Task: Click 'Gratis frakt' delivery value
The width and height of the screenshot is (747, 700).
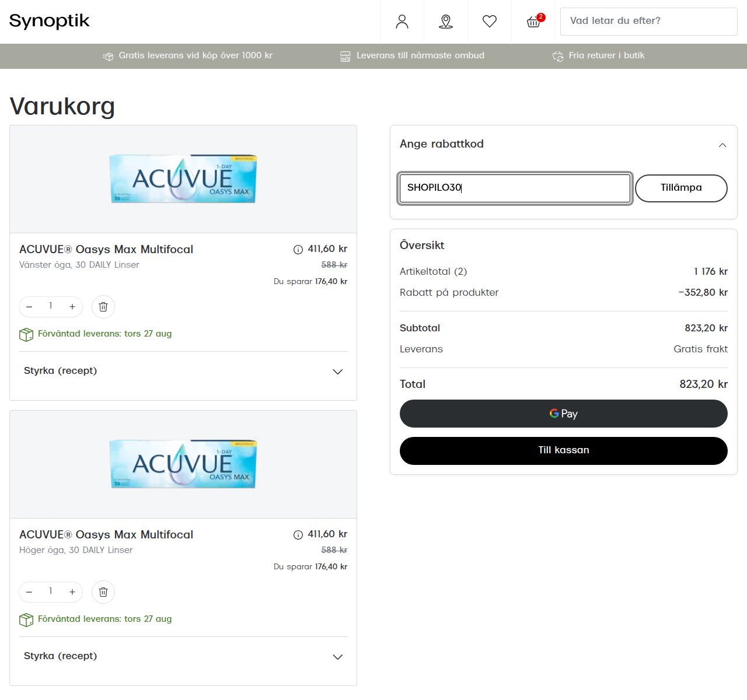Action: click(x=700, y=349)
